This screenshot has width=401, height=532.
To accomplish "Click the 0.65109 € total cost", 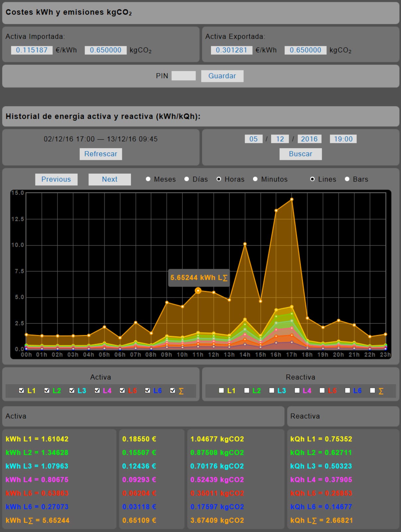I will tap(139, 520).
